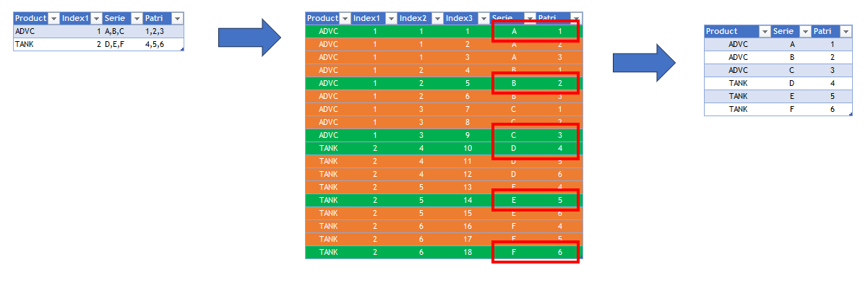The image size is (868, 283).
Task: Select Index3 cell 17 in middle table
Action: click(x=467, y=239)
